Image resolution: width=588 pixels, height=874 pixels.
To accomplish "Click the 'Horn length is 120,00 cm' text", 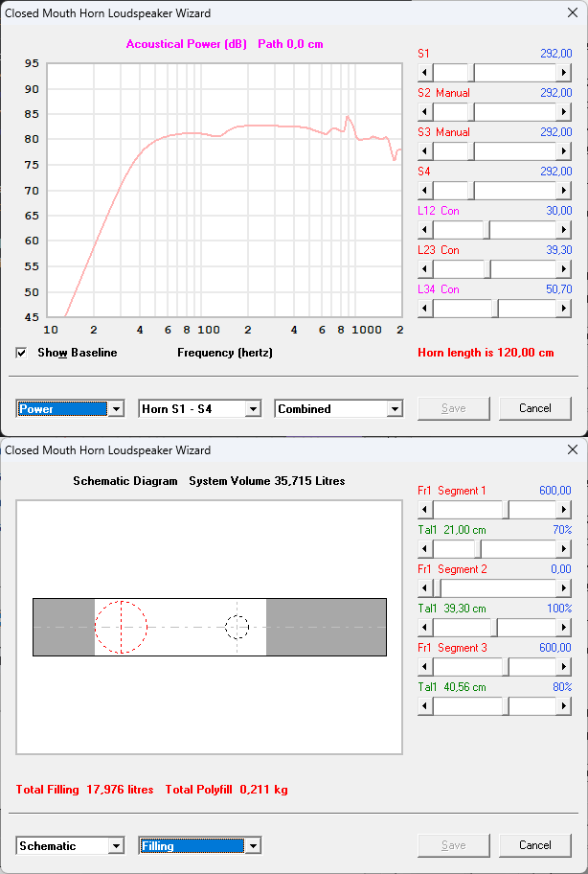I will 486,353.
